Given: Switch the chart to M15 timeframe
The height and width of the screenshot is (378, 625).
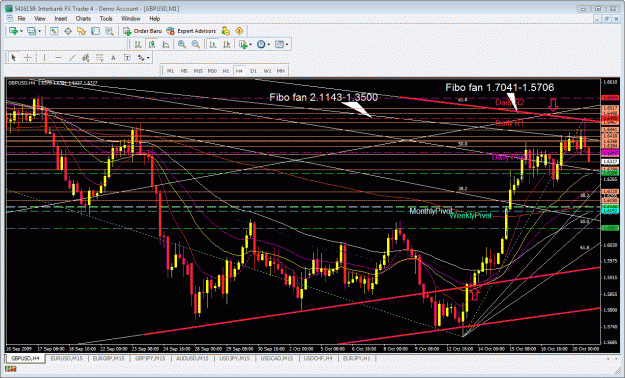Looking at the screenshot, I should pyautogui.click(x=198, y=71).
